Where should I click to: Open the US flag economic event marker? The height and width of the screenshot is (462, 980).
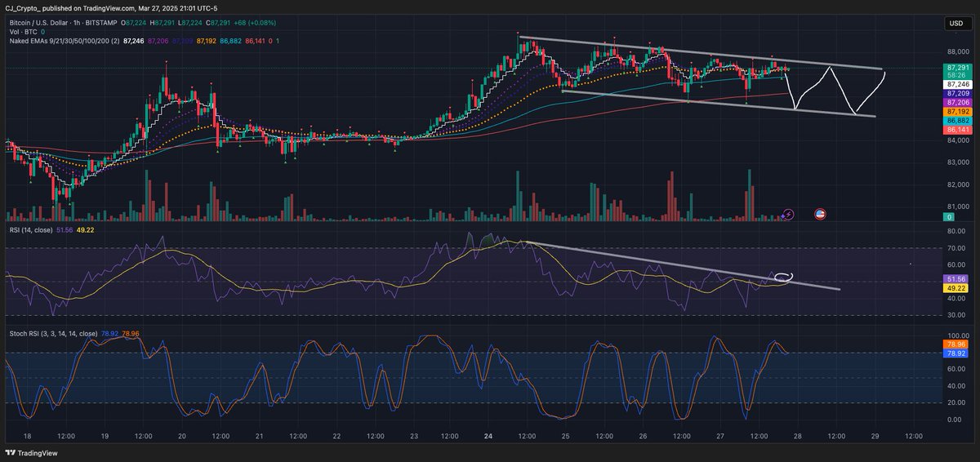(x=820, y=214)
